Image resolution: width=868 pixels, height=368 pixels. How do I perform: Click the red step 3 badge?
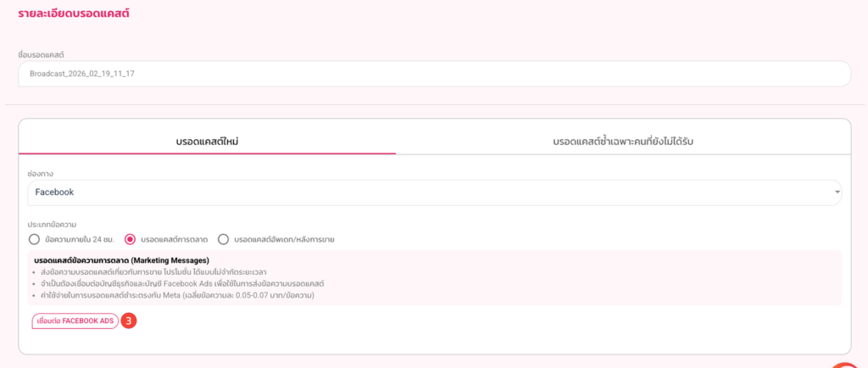pyautogui.click(x=128, y=321)
